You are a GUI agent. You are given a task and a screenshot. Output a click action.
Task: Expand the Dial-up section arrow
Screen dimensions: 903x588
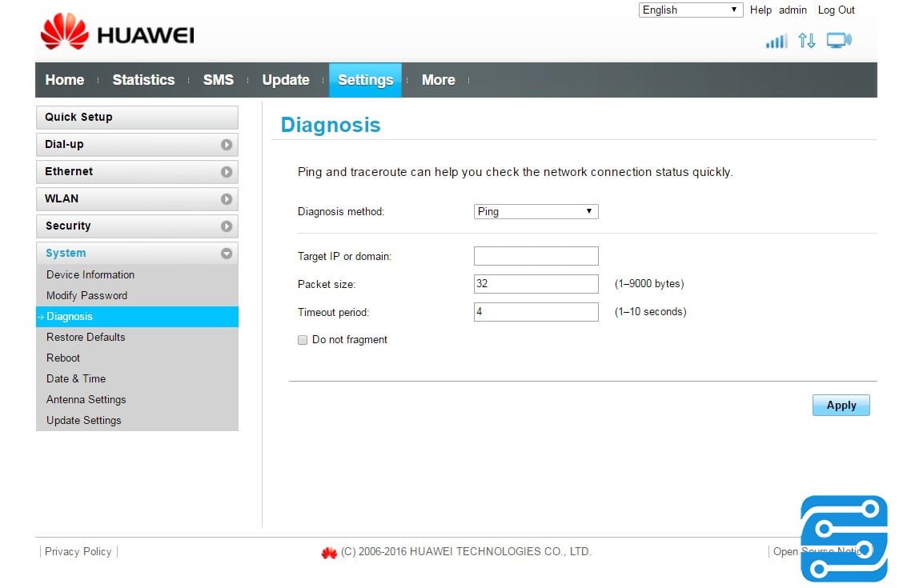[x=227, y=145]
